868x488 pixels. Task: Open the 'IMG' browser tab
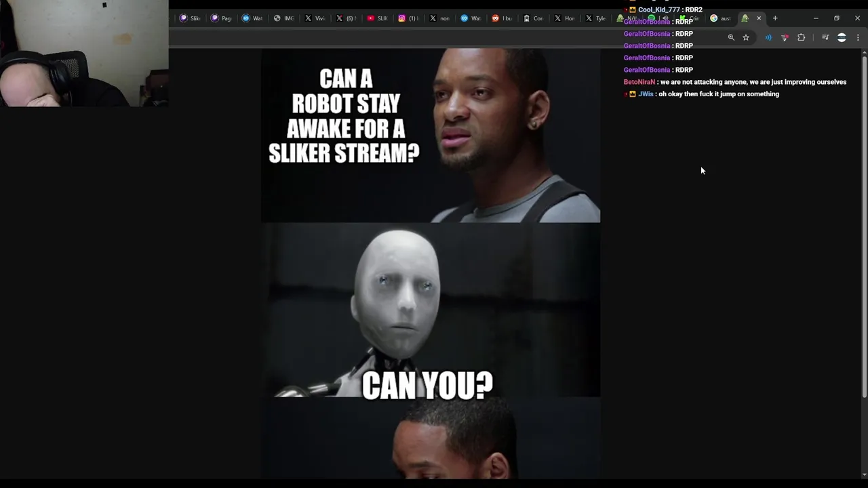(x=283, y=18)
